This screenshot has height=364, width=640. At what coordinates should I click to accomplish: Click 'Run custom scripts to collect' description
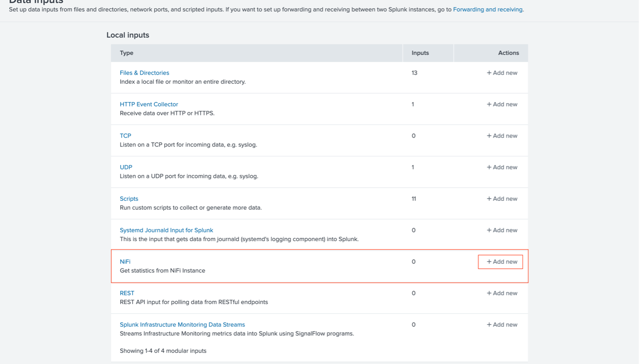pos(191,208)
